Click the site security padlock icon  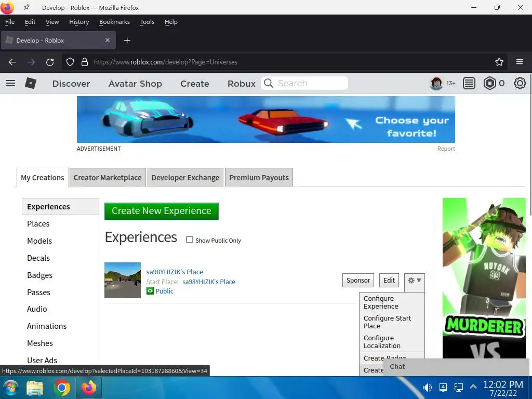click(x=85, y=62)
